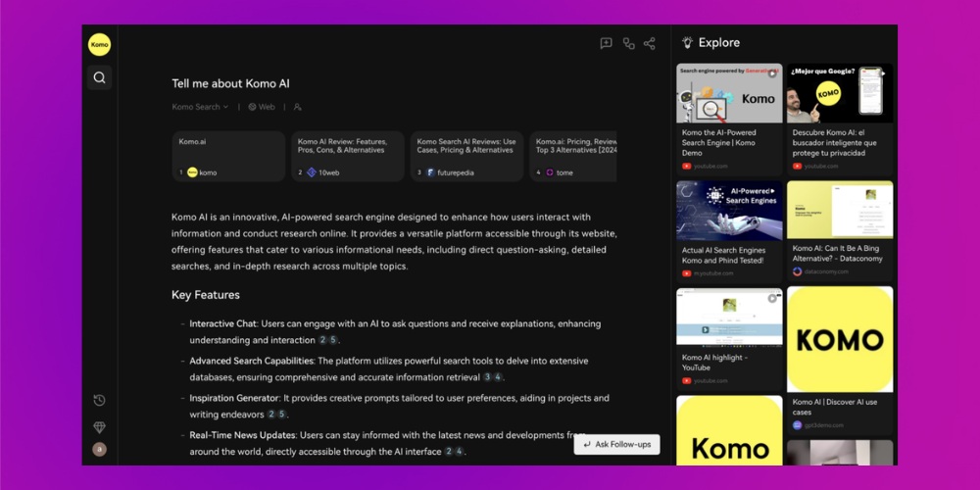Click the Komo logo in the sidebar

tap(99, 45)
